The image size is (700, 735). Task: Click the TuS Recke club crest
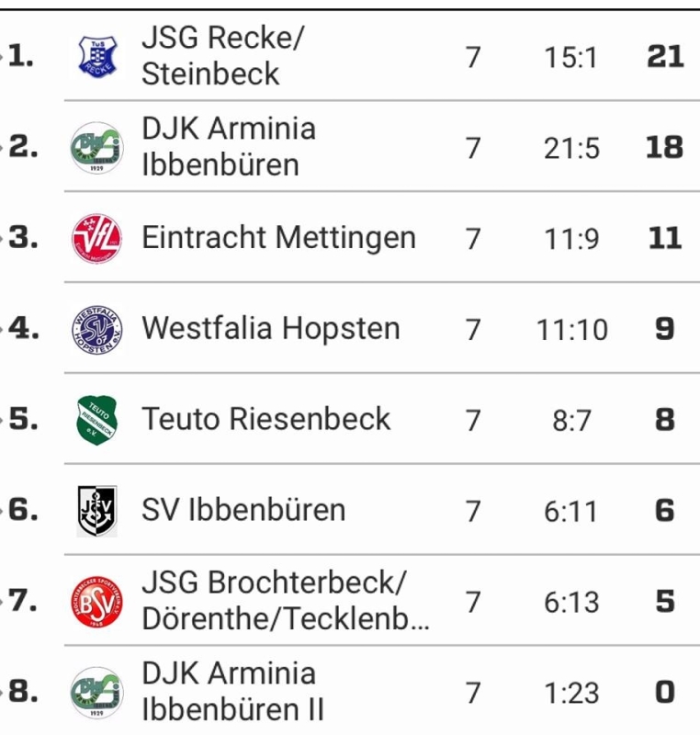pyautogui.click(x=97, y=57)
